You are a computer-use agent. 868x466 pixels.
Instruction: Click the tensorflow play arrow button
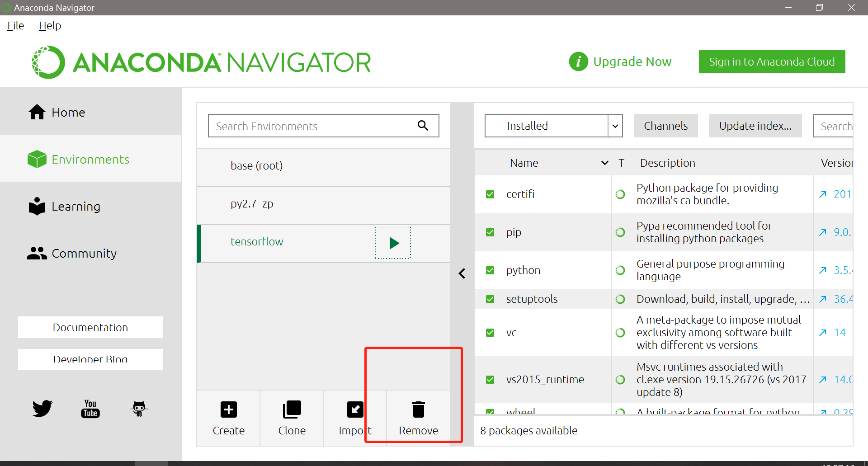pyautogui.click(x=393, y=243)
